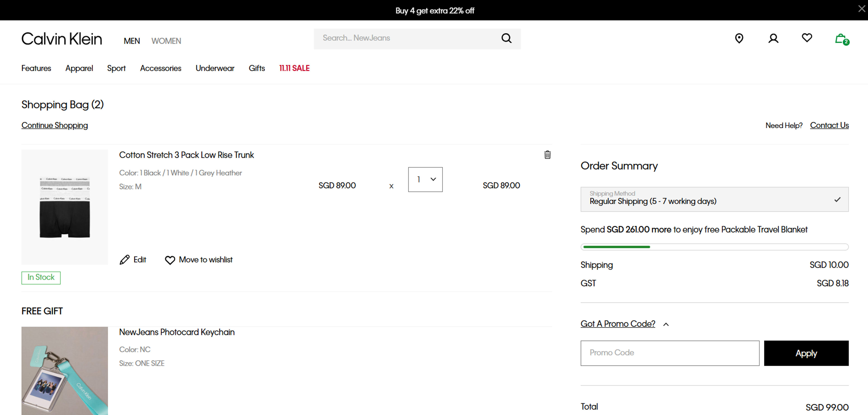868x415 pixels.
Task: Open the Features menu
Action: tap(36, 68)
